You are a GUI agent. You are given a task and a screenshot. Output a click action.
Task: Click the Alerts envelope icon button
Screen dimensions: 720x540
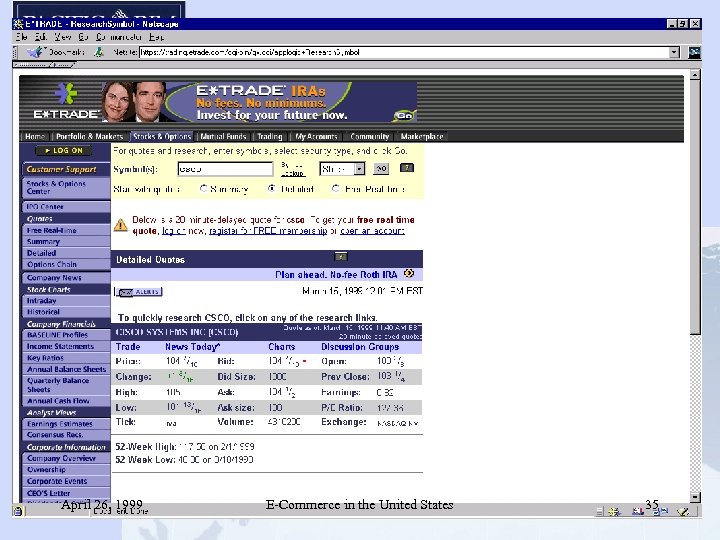[x=139, y=292]
